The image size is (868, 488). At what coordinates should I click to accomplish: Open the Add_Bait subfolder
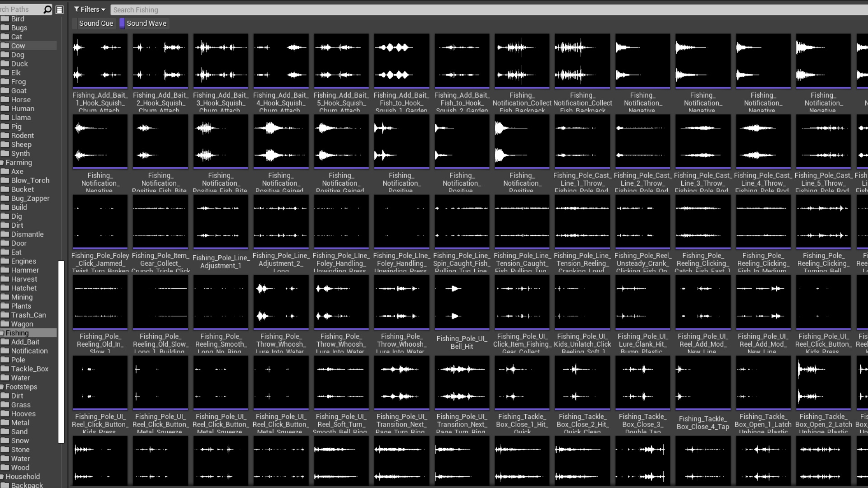(25, 342)
